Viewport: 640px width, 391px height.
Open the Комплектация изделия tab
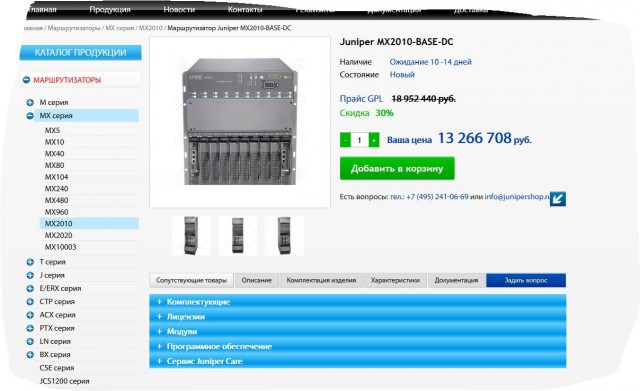coord(321,280)
